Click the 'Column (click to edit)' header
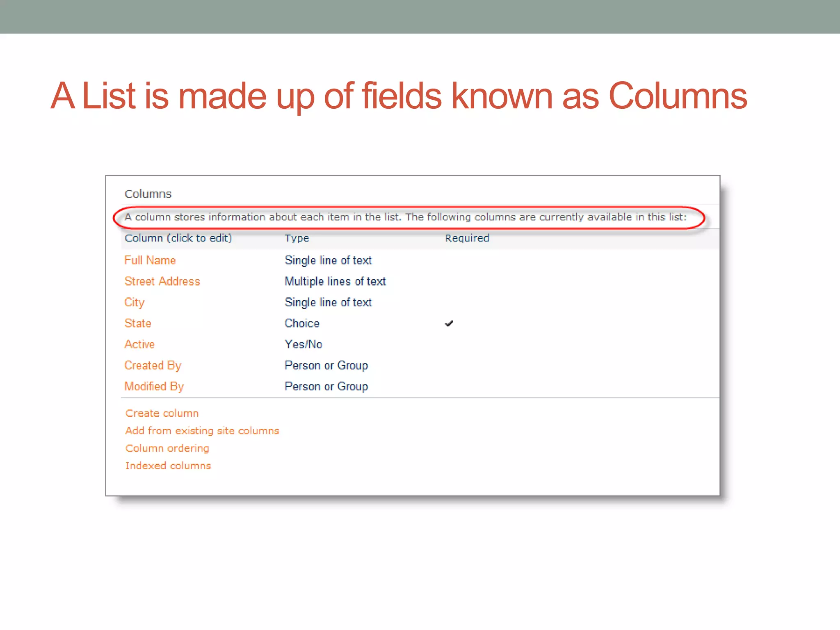 click(x=178, y=238)
